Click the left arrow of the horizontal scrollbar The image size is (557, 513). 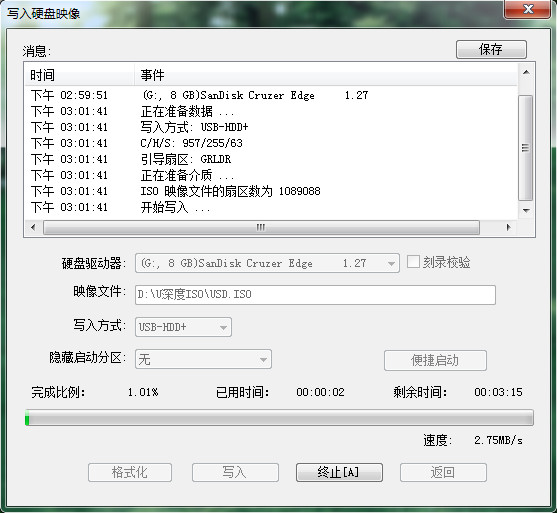click(x=33, y=227)
